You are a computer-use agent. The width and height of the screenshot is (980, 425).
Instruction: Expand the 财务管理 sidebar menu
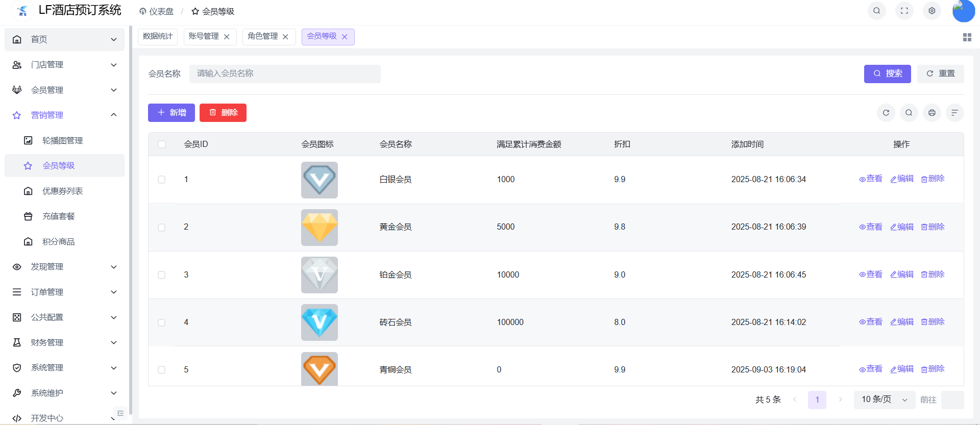[64, 342]
